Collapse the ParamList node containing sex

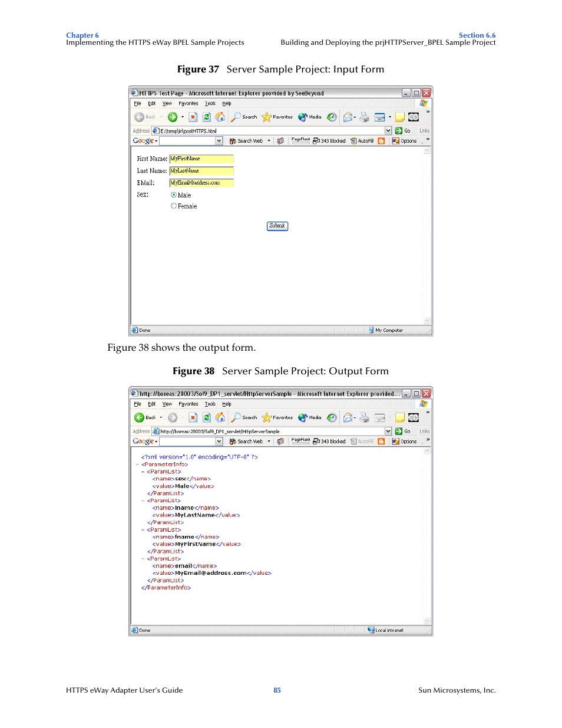[x=143, y=472]
